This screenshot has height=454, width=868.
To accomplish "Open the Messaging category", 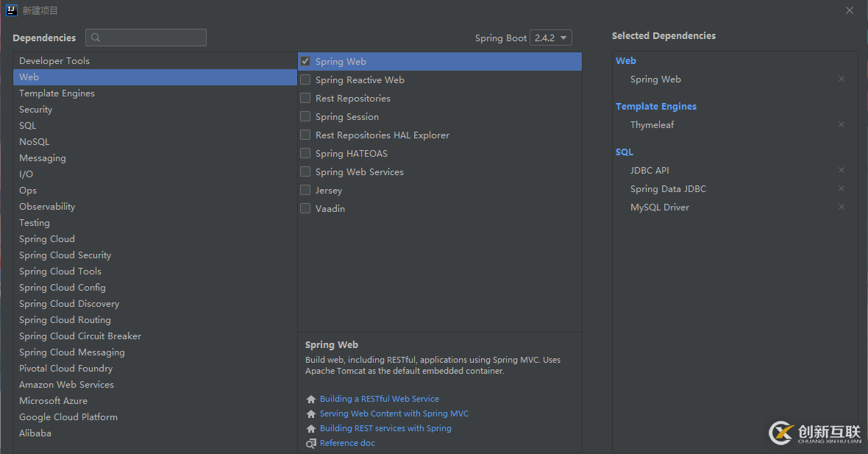I will (155, 157).
